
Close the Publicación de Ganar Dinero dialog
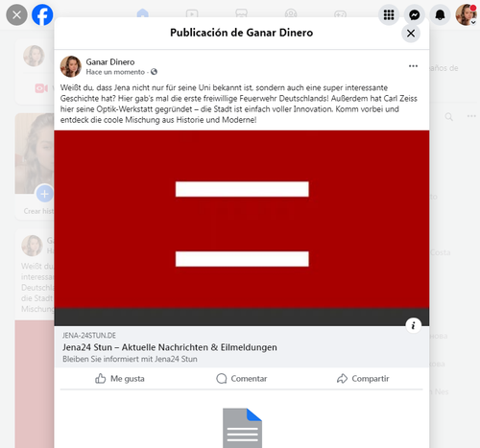411,34
